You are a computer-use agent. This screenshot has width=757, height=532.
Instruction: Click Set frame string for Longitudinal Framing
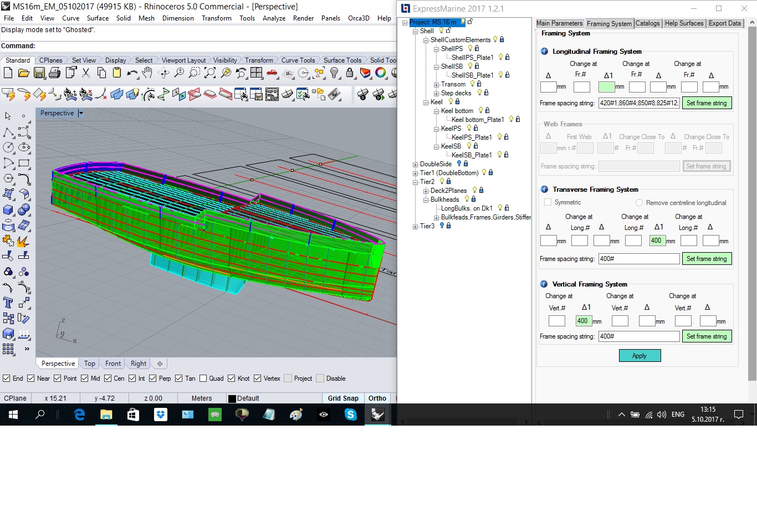pos(706,103)
